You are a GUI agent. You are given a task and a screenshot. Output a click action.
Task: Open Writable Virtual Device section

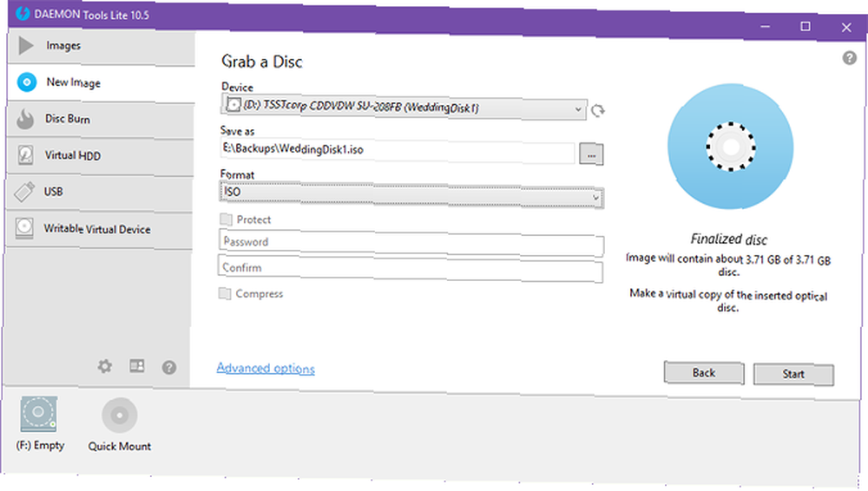(x=100, y=229)
